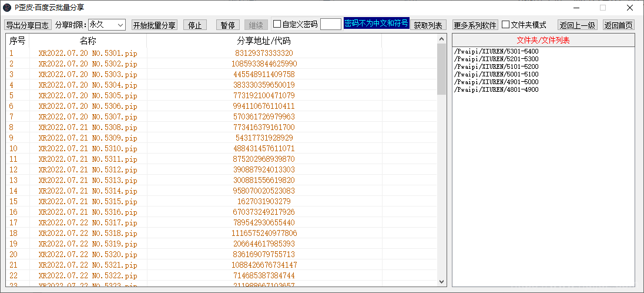Click sequence number 20 in list
The height and width of the screenshot is (293, 644).
14,254
